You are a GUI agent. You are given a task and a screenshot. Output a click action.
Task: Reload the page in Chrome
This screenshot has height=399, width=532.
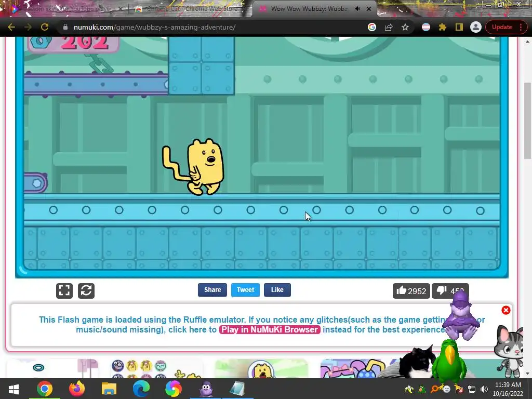click(x=45, y=27)
